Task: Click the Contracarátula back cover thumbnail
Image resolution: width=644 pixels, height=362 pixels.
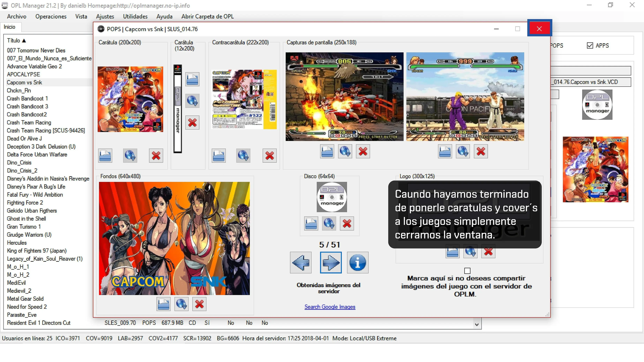Action: pyautogui.click(x=244, y=99)
